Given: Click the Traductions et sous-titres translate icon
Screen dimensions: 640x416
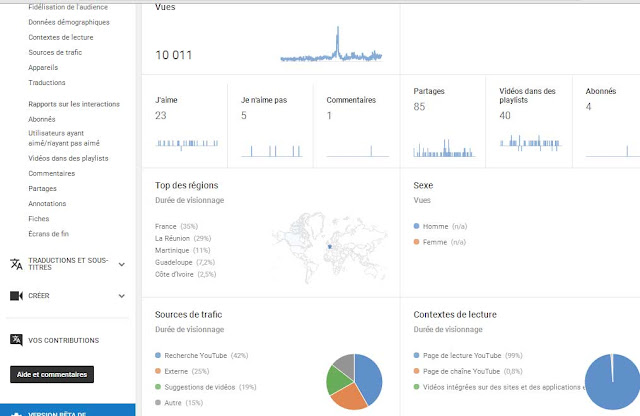Looking at the screenshot, I should click(16, 264).
